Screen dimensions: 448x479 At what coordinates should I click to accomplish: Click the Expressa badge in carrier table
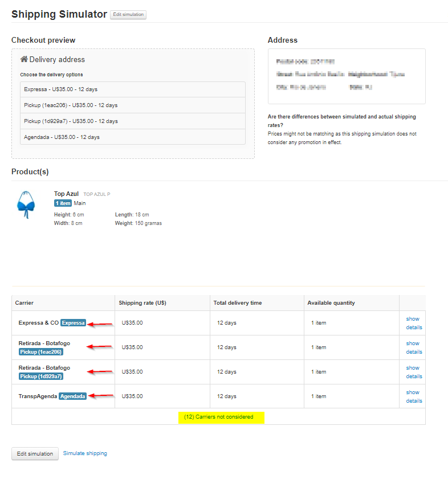pyautogui.click(x=73, y=322)
